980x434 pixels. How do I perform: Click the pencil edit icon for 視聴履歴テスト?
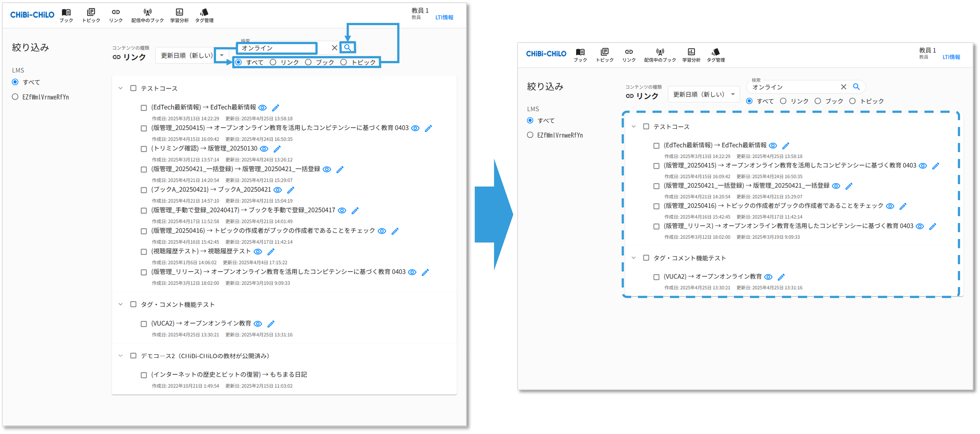click(271, 252)
